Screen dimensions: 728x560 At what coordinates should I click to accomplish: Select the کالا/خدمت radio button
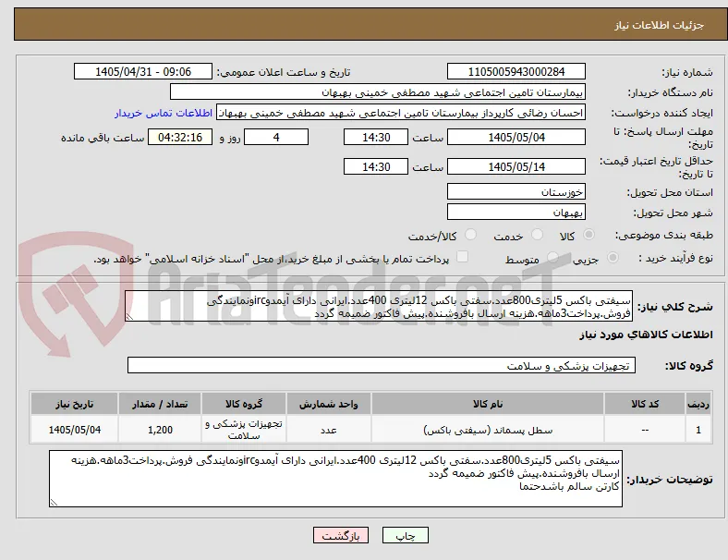[471, 235]
